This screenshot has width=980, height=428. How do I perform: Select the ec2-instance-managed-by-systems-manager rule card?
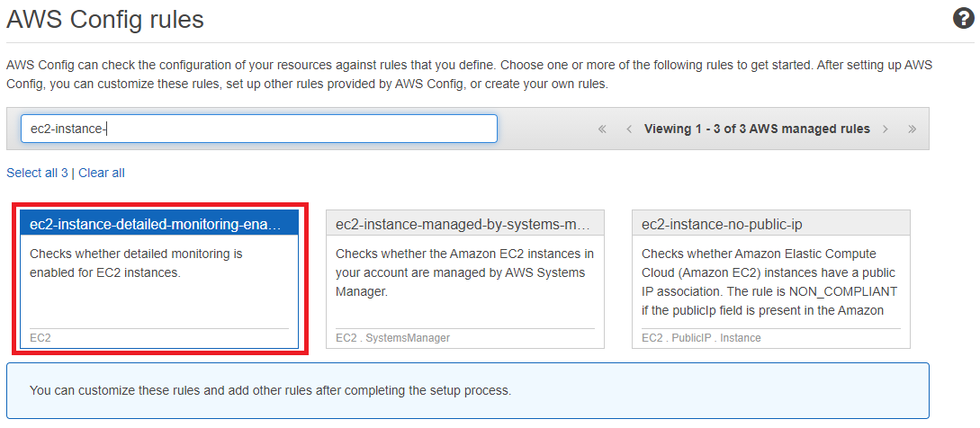[465, 280]
